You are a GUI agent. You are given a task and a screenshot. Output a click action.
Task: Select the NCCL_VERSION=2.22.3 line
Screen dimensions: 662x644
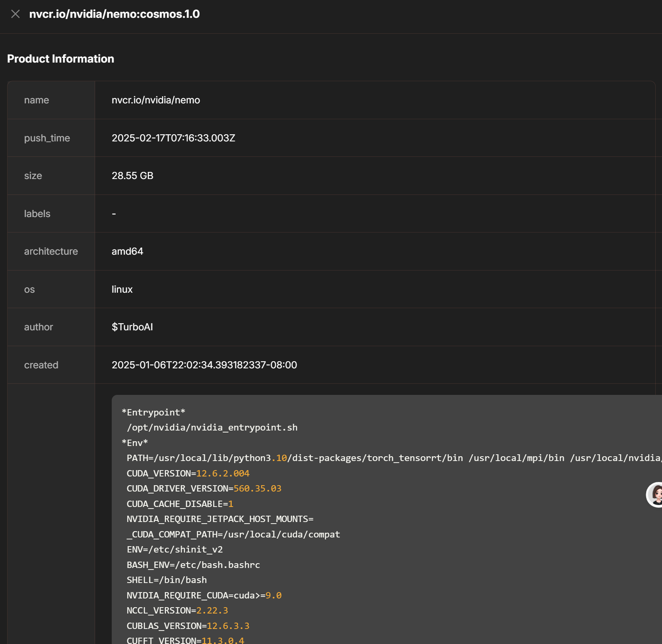[177, 611]
